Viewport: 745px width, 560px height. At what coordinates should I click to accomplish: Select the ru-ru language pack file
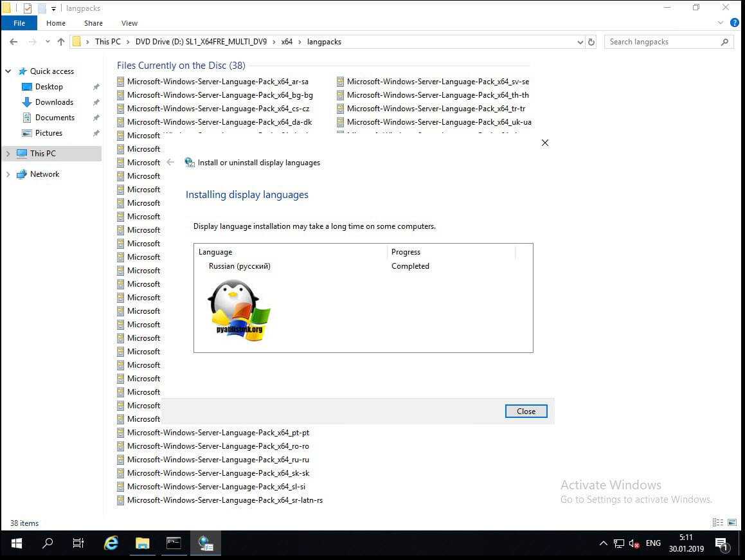click(218, 460)
